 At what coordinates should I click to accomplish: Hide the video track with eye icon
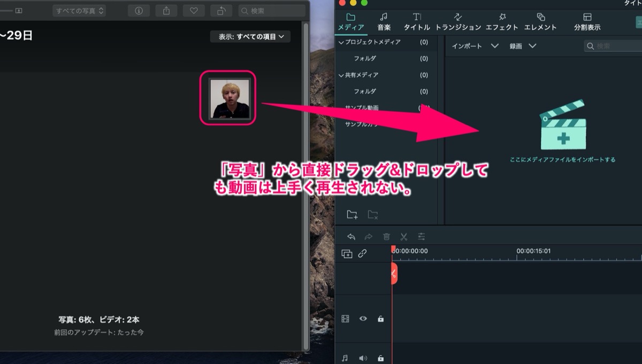pos(363,319)
